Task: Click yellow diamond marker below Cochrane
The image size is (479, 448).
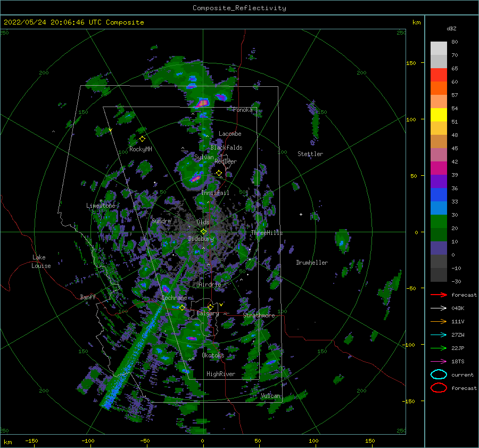Action: click(182, 307)
